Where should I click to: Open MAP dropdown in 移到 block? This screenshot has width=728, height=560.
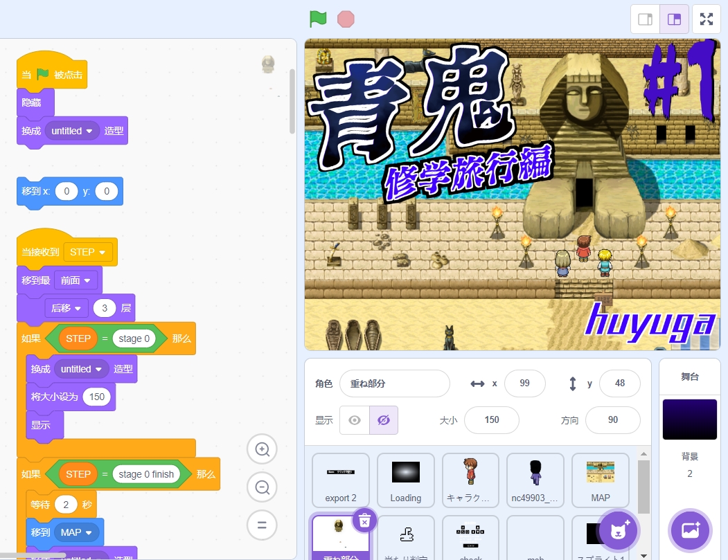(77, 532)
